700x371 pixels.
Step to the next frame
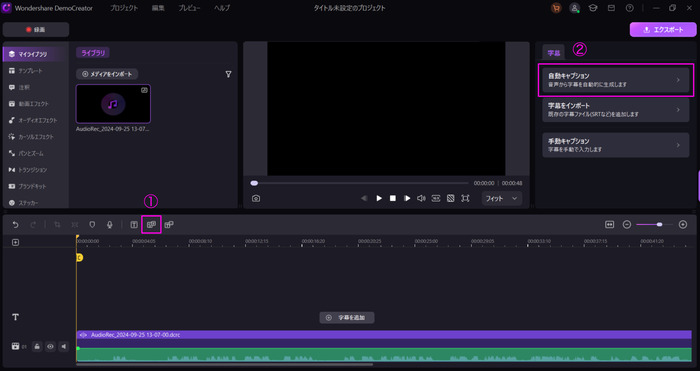407,198
